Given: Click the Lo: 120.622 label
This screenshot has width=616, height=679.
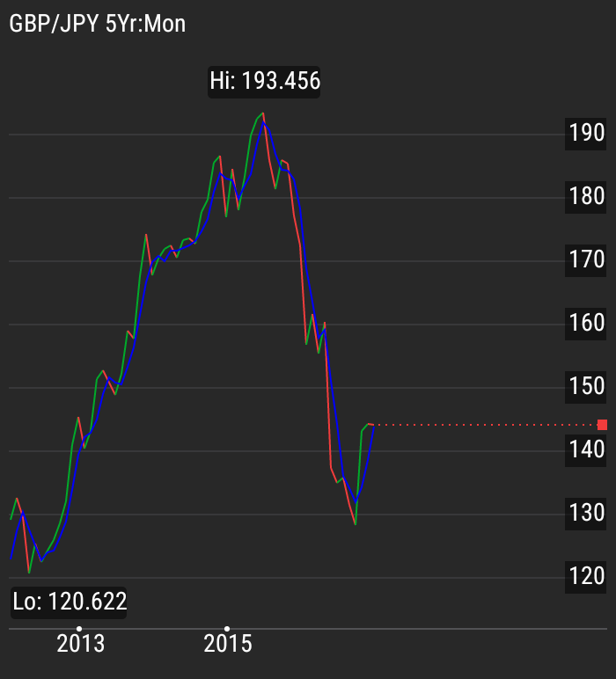Looking at the screenshot, I should coord(70,602).
